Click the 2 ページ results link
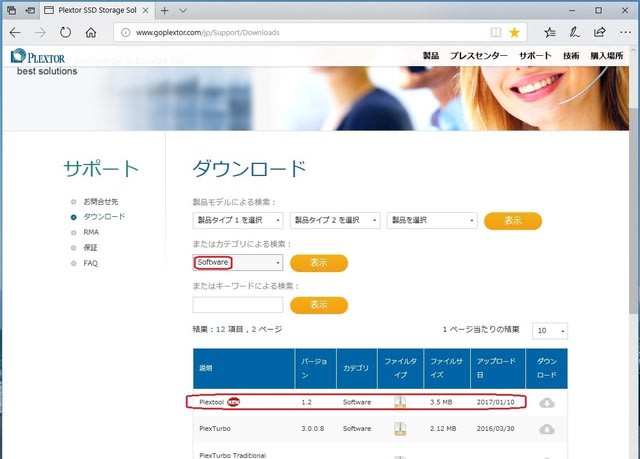 coord(267,329)
